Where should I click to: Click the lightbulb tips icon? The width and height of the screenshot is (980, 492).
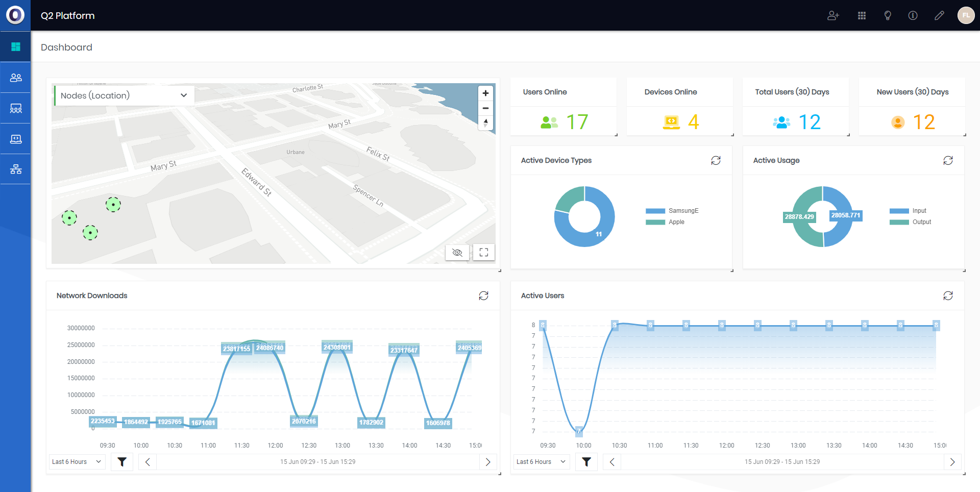click(x=888, y=15)
